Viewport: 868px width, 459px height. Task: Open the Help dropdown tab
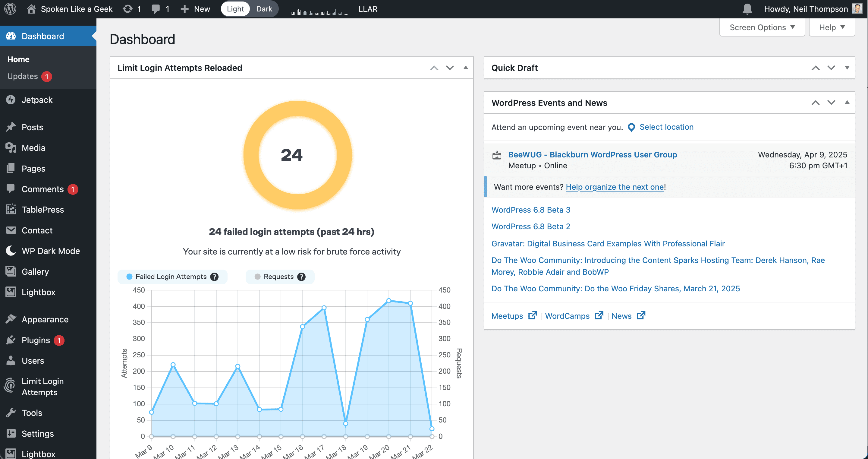point(832,27)
